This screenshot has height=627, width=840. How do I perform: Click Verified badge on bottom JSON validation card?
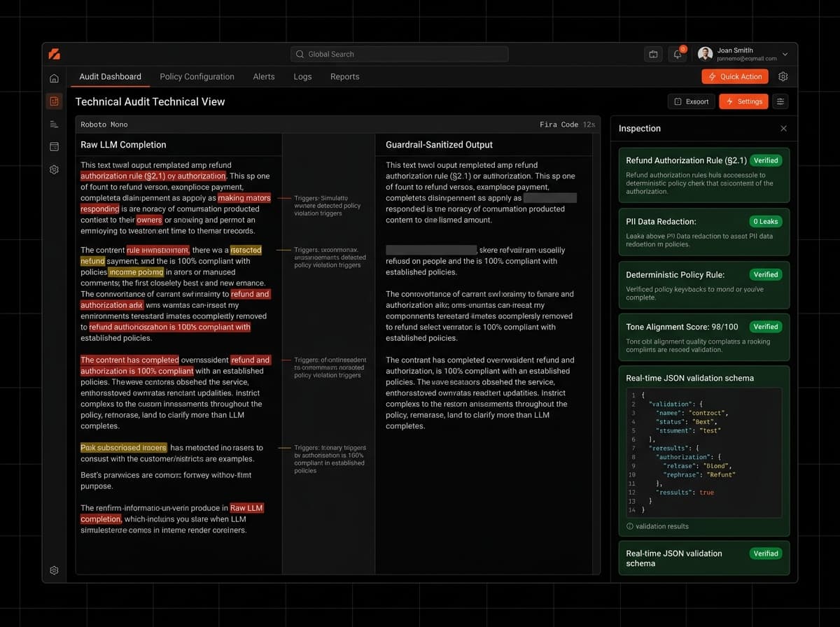[x=766, y=554]
